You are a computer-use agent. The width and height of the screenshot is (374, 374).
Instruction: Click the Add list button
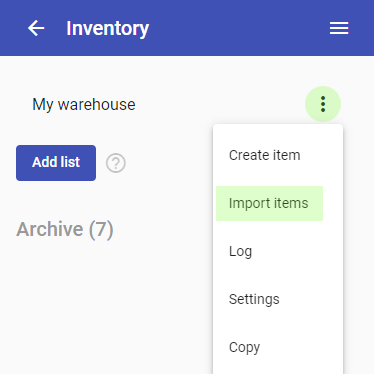click(56, 163)
